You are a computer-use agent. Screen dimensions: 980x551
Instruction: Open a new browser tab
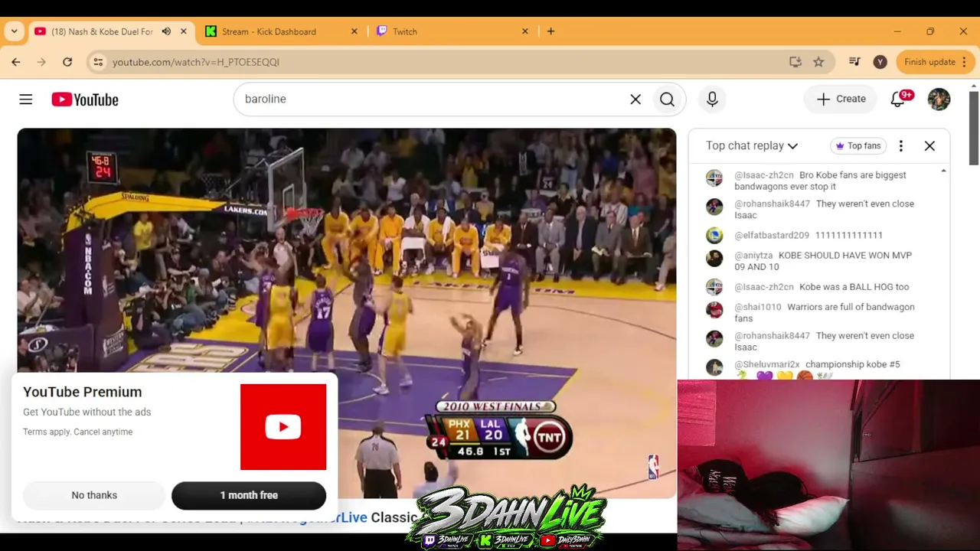[x=550, y=31]
